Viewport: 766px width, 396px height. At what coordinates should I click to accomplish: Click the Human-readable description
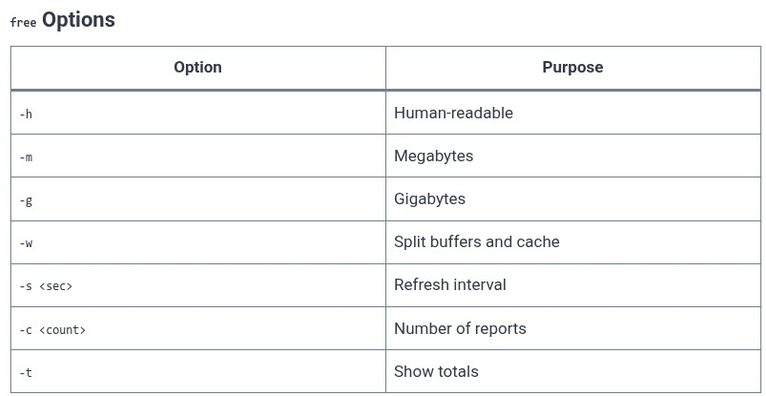(x=453, y=113)
